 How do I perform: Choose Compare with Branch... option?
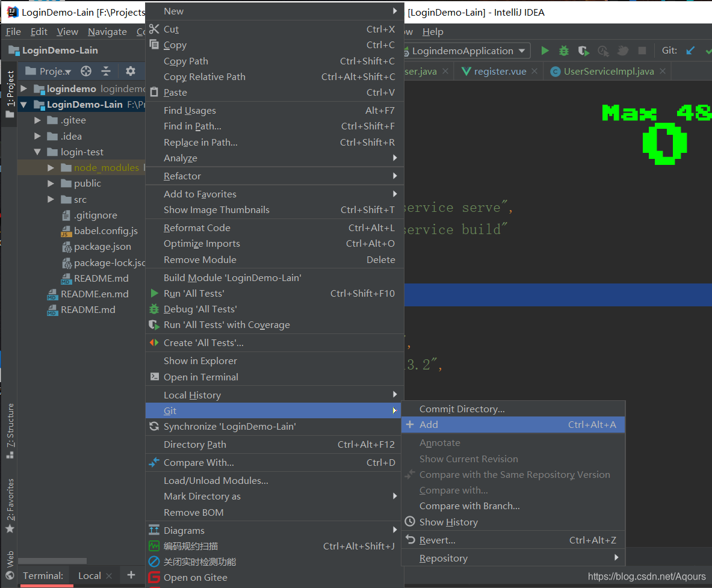(513, 506)
